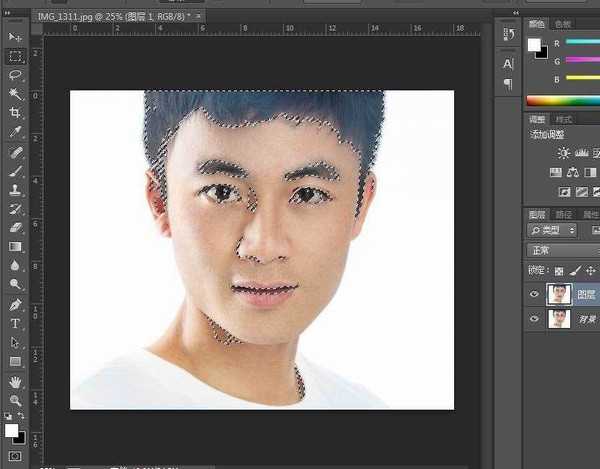The width and height of the screenshot is (600, 469).
Task: Select the Eraser tool
Action: [15, 228]
